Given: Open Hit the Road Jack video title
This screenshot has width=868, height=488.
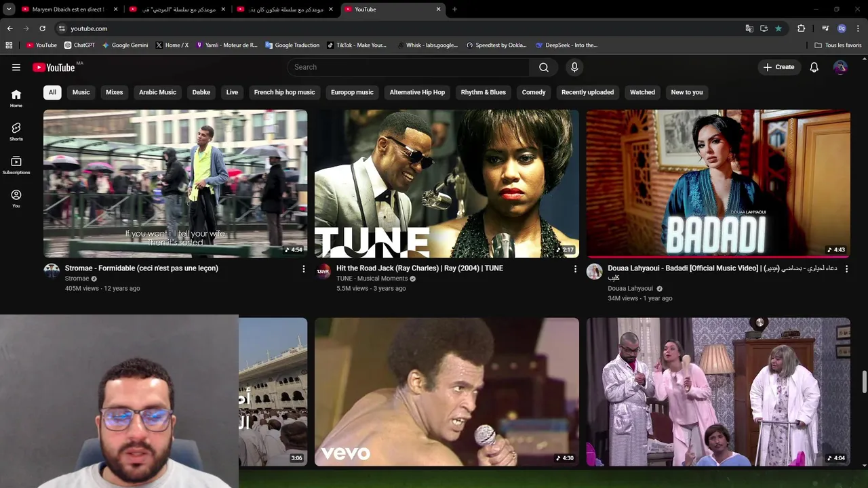Looking at the screenshot, I should coord(420,268).
